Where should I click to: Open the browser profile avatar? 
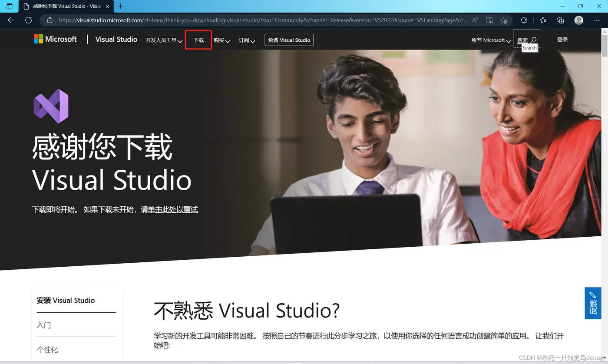click(579, 20)
